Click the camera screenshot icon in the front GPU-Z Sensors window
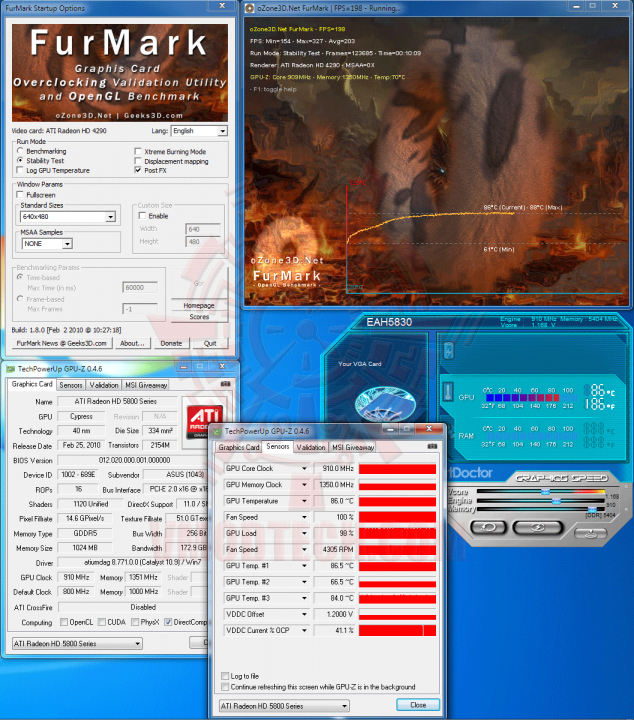The image size is (634, 720). click(432, 446)
